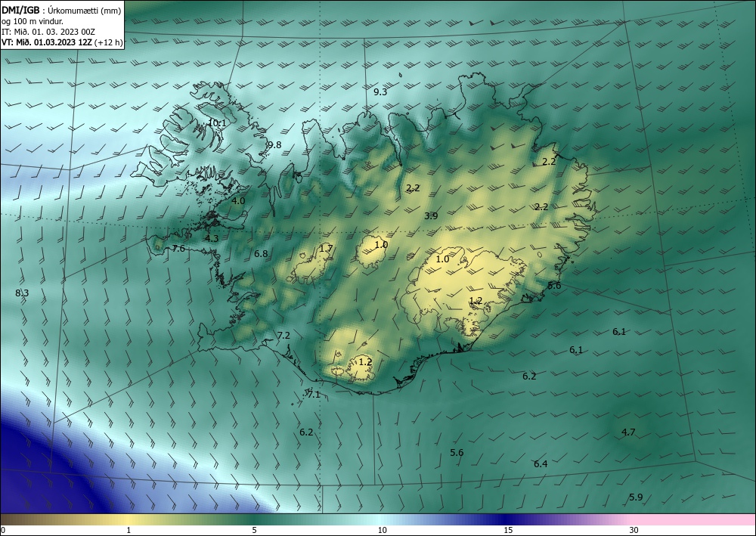Click the pink segment of the color scale
This screenshot has width=756, height=536.
click(694, 519)
